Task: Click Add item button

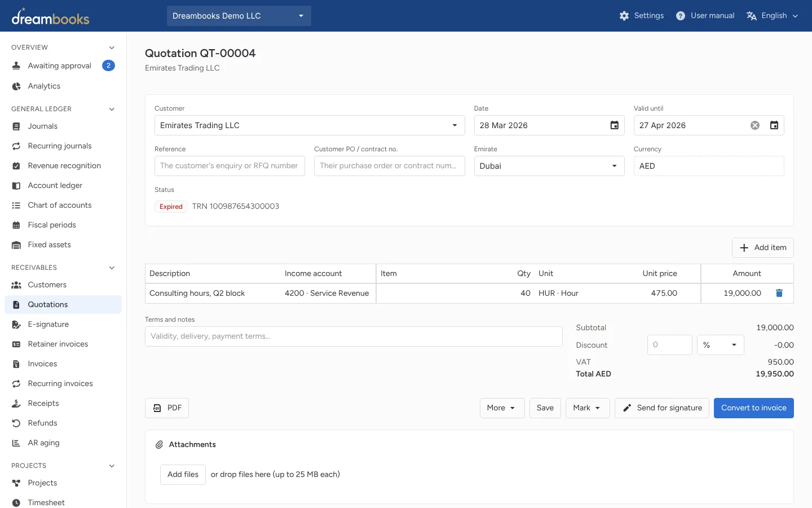Action: (763, 248)
